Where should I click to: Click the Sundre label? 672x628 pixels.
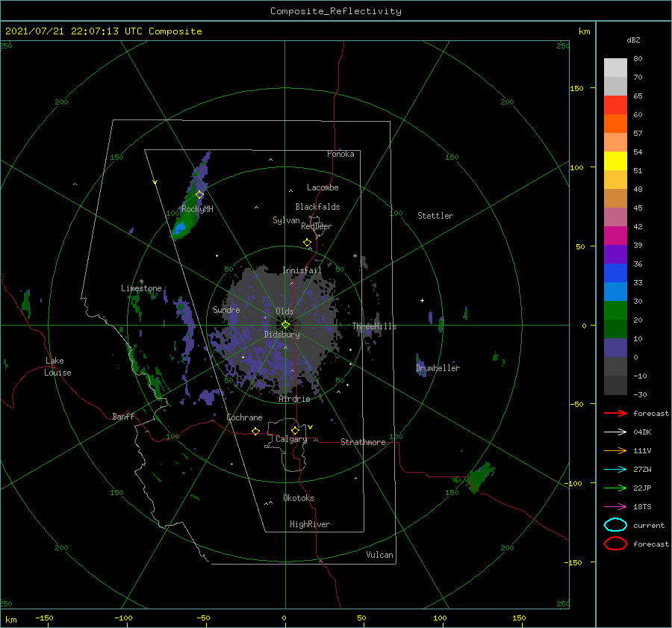[226, 310]
